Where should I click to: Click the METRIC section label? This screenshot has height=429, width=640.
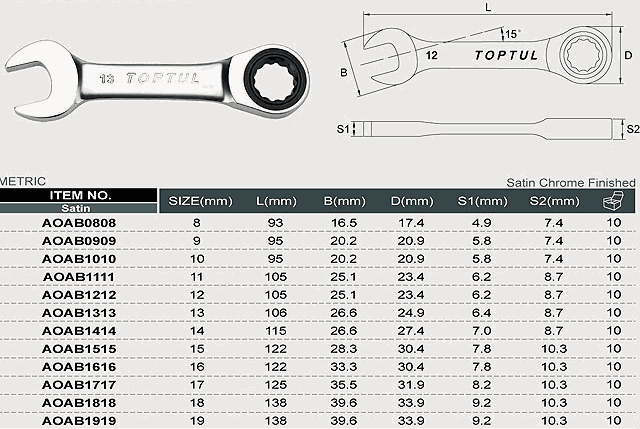[x=23, y=181]
